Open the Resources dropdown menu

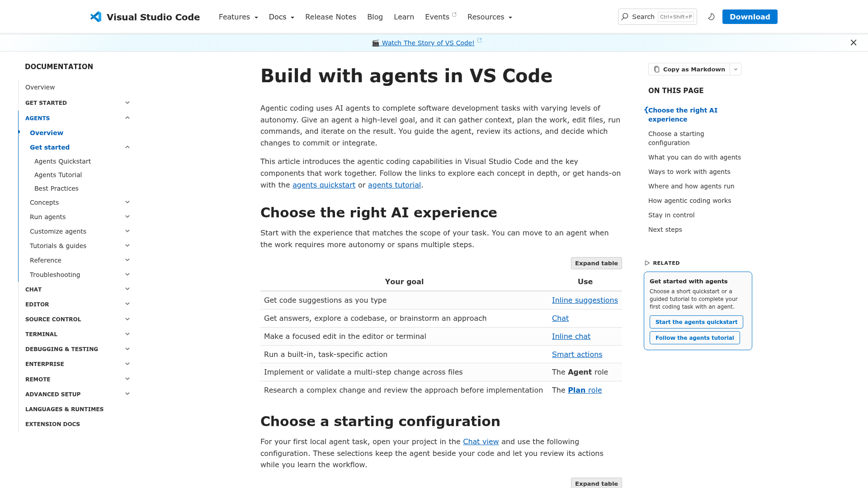(x=490, y=17)
